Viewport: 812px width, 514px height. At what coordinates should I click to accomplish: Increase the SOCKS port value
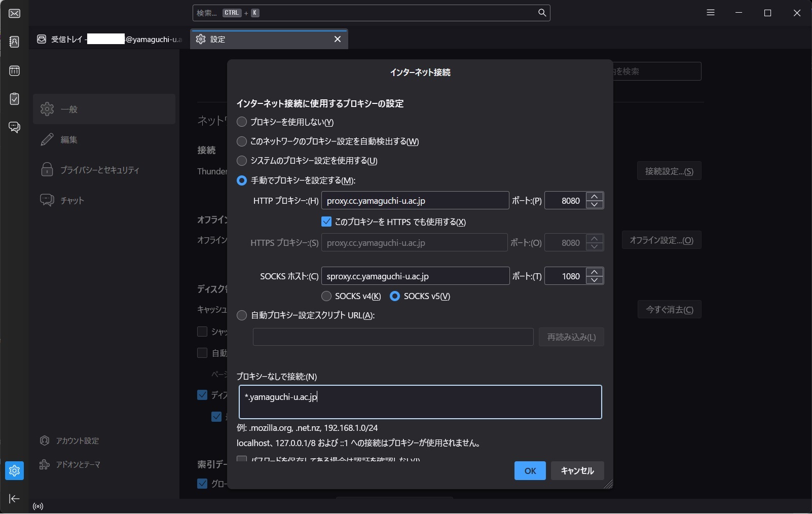tap(595, 272)
